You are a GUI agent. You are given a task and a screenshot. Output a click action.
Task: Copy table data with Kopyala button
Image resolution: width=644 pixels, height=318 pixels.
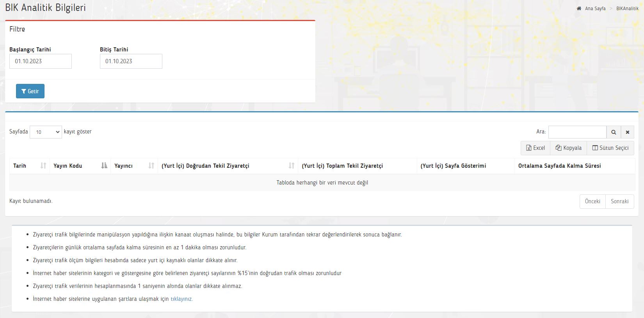coord(568,148)
